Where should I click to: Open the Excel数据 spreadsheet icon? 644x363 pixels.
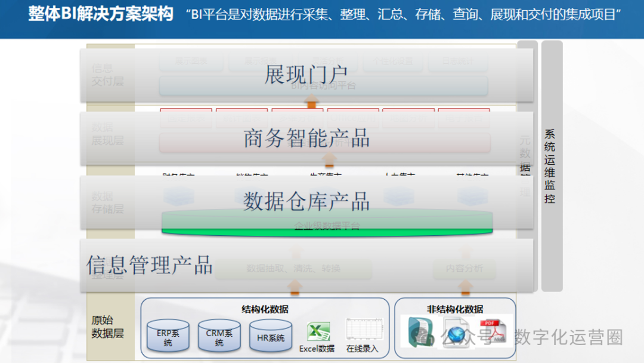(x=318, y=331)
